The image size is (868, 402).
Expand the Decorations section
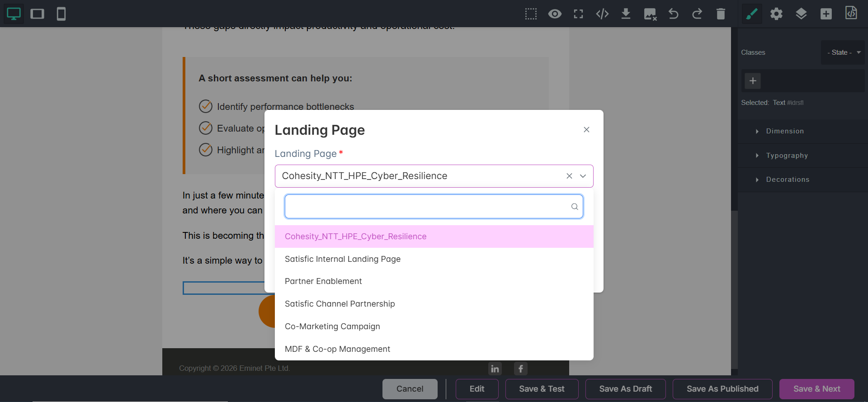click(x=803, y=180)
